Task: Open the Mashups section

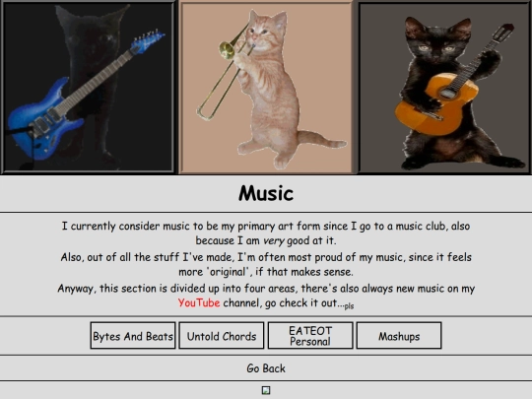Action: tap(399, 336)
